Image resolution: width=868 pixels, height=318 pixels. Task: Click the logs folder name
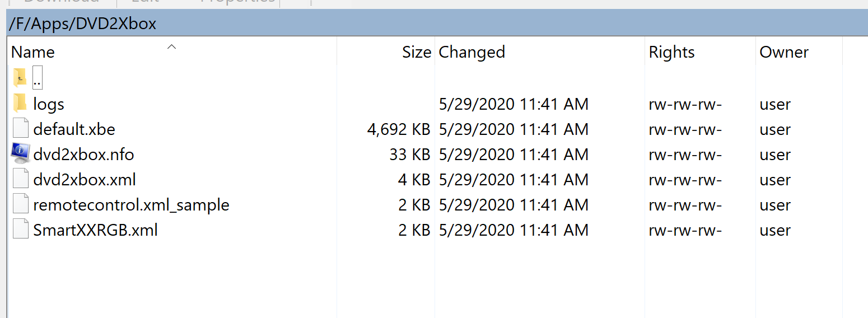[49, 104]
